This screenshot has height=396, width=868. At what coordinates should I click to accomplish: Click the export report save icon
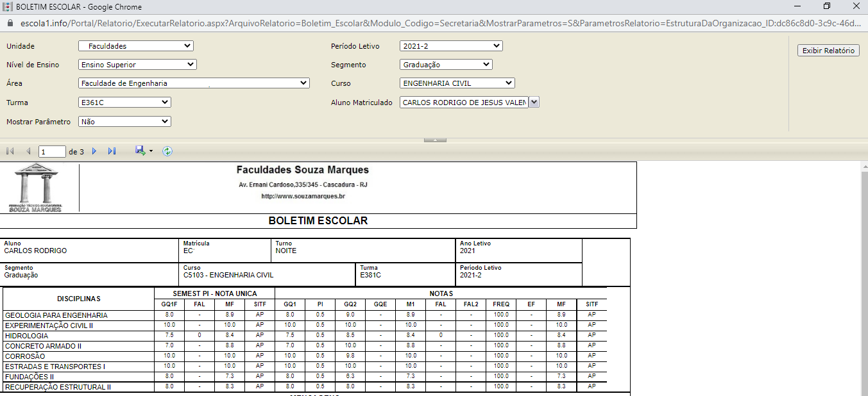[140, 151]
